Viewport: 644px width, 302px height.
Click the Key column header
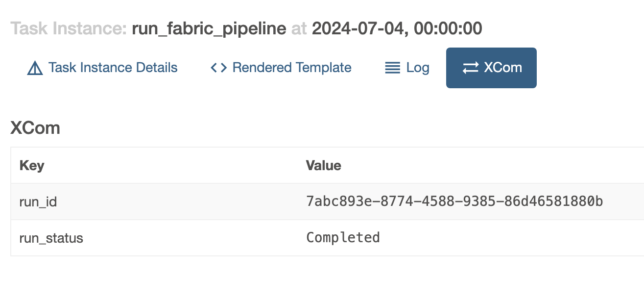(32, 166)
